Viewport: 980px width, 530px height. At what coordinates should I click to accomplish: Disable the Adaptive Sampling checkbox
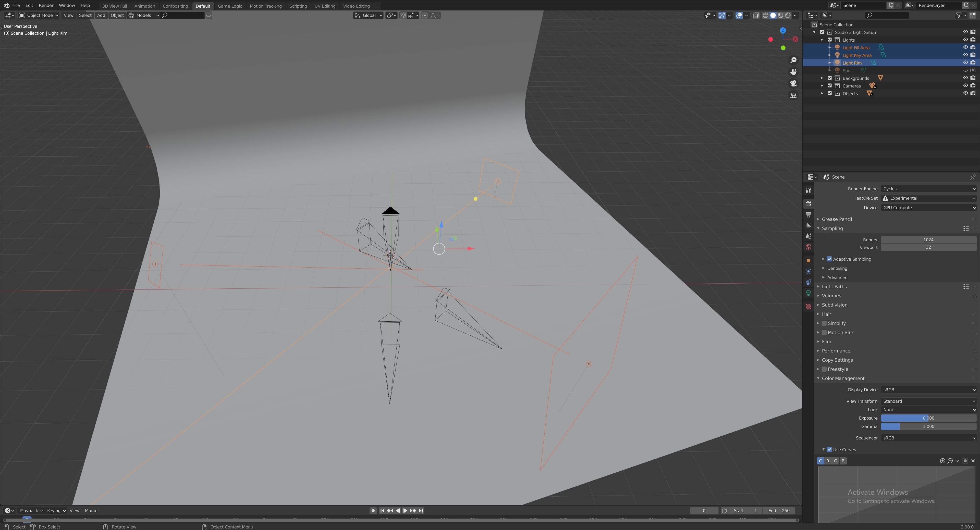point(829,259)
